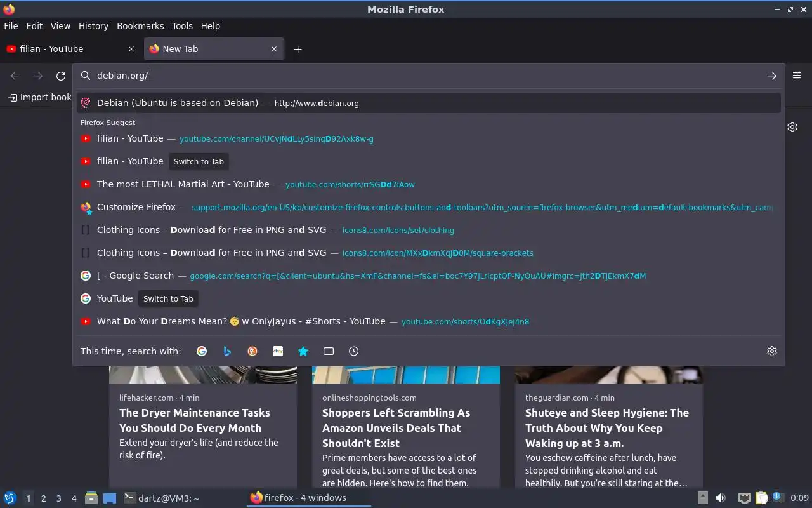This screenshot has height=508, width=812.
Task: Open the Tools menu
Action: pos(182,26)
